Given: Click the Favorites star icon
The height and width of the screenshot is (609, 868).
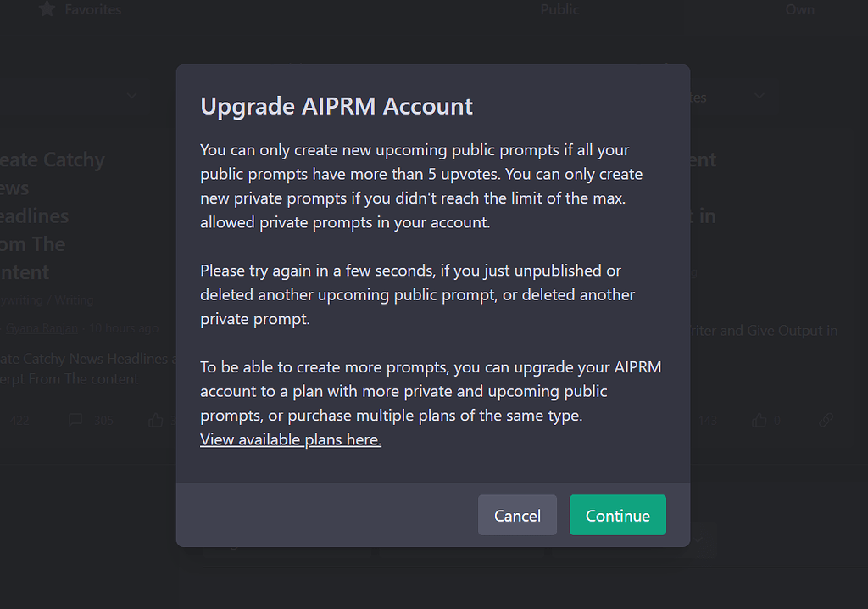Looking at the screenshot, I should click(47, 8).
